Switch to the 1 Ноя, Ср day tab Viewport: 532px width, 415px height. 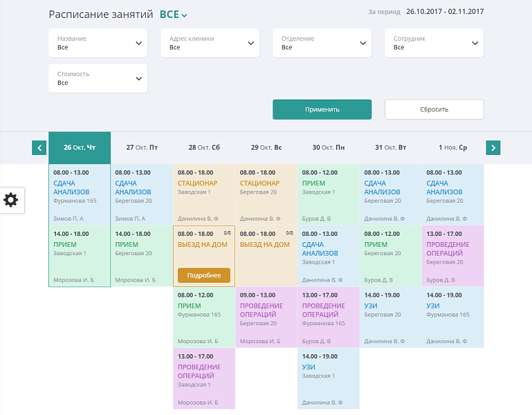pos(453,147)
